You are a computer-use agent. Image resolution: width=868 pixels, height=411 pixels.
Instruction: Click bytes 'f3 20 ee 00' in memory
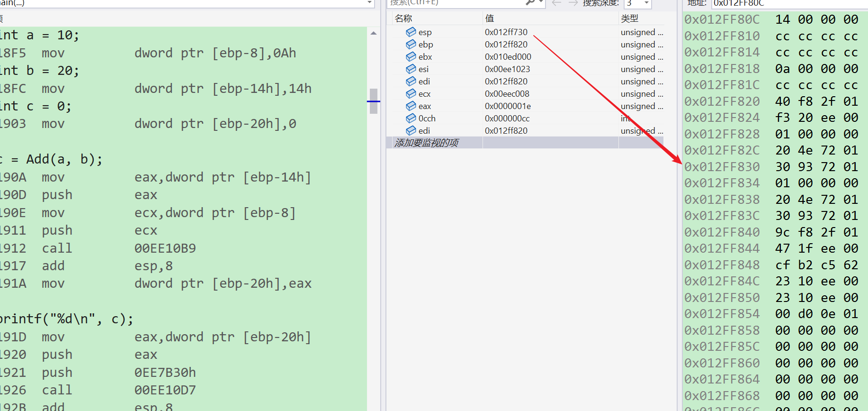(x=817, y=118)
